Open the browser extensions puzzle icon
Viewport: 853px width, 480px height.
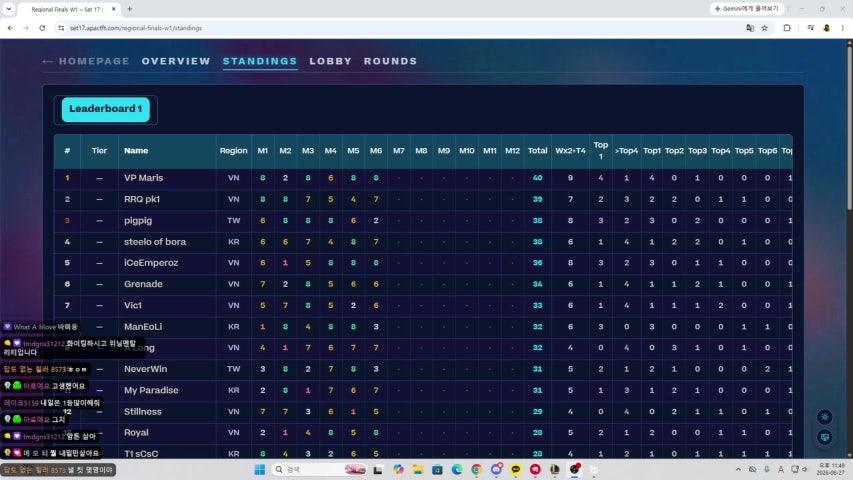(x=787, y=28)
